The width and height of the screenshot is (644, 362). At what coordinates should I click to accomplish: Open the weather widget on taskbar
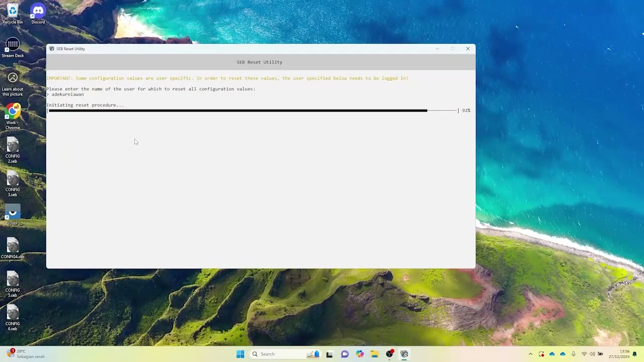tap(25, 354)
